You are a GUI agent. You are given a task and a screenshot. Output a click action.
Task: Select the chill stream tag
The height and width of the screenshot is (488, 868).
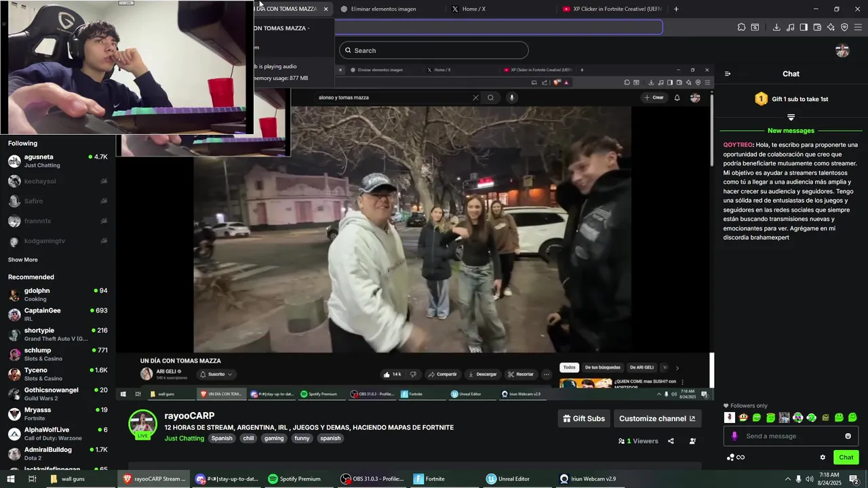pos(248,439)
